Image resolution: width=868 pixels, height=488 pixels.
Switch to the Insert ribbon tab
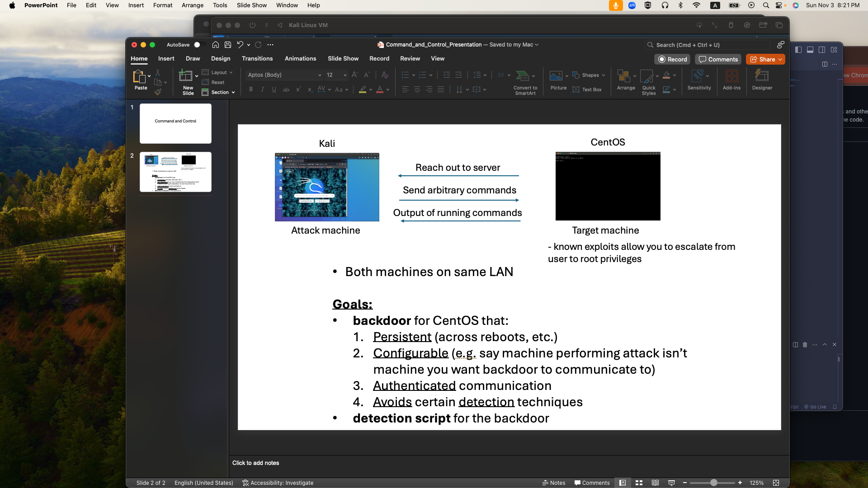166,59
